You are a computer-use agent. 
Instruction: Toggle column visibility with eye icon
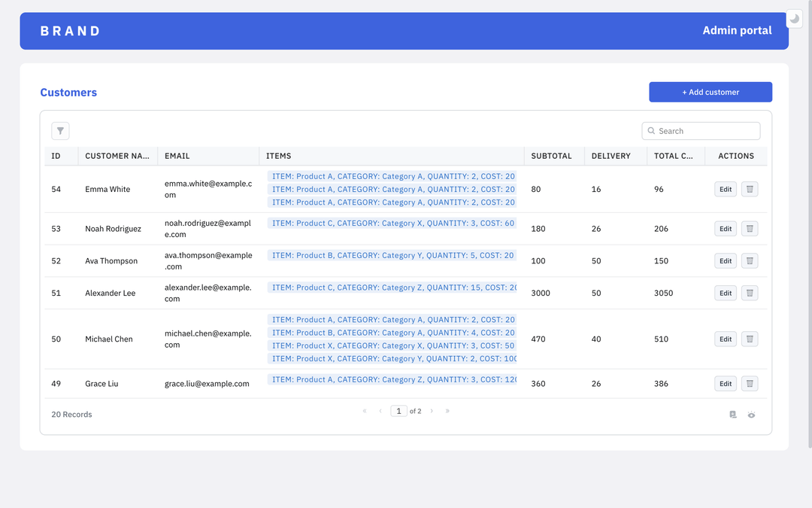(x=751, y=414)
